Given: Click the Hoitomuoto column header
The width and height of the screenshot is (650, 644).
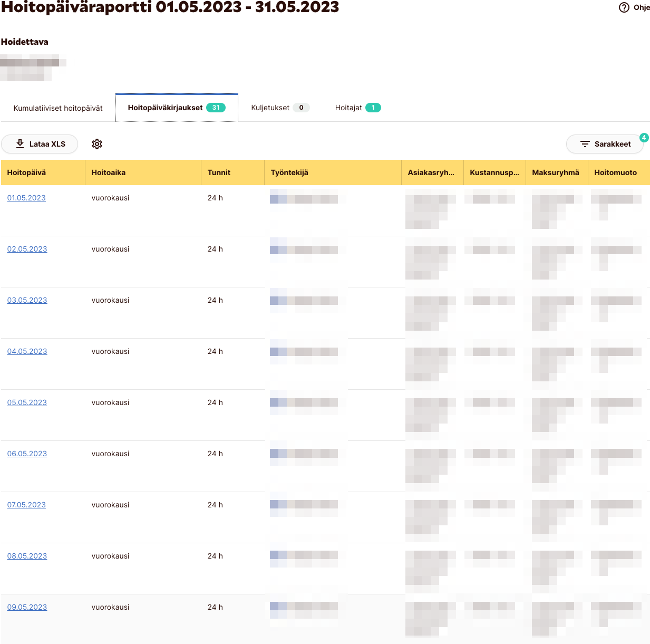Looking at the screenshot, I should tap(619, 172).
